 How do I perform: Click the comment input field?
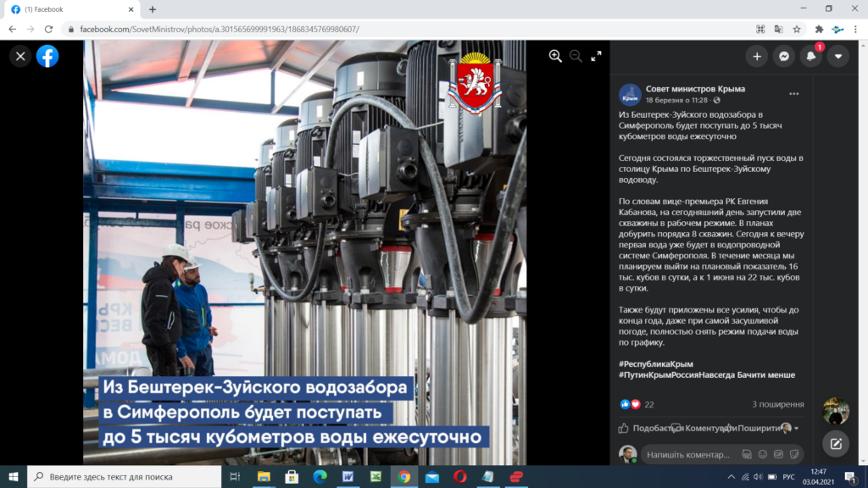point(687,454)
